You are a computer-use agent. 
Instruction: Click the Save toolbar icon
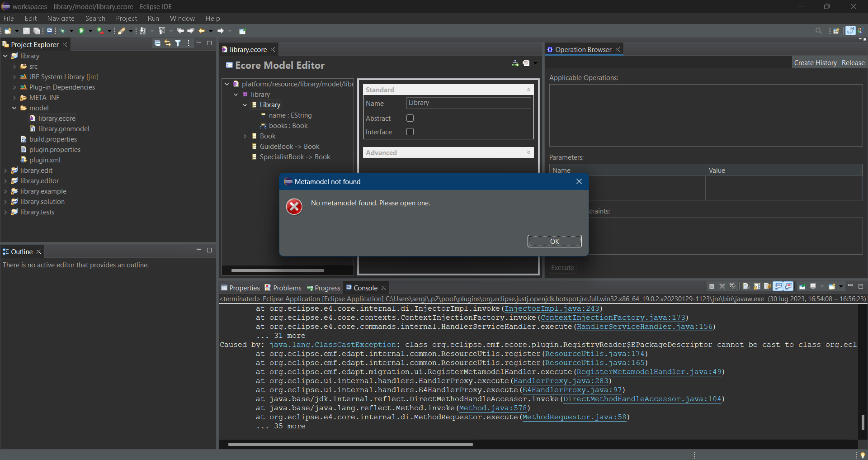point(26,31)
